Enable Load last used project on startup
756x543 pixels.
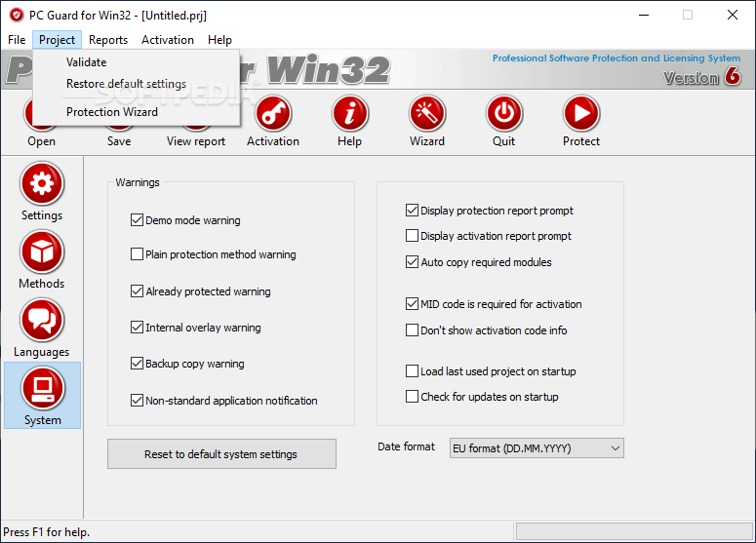(412, 371)
